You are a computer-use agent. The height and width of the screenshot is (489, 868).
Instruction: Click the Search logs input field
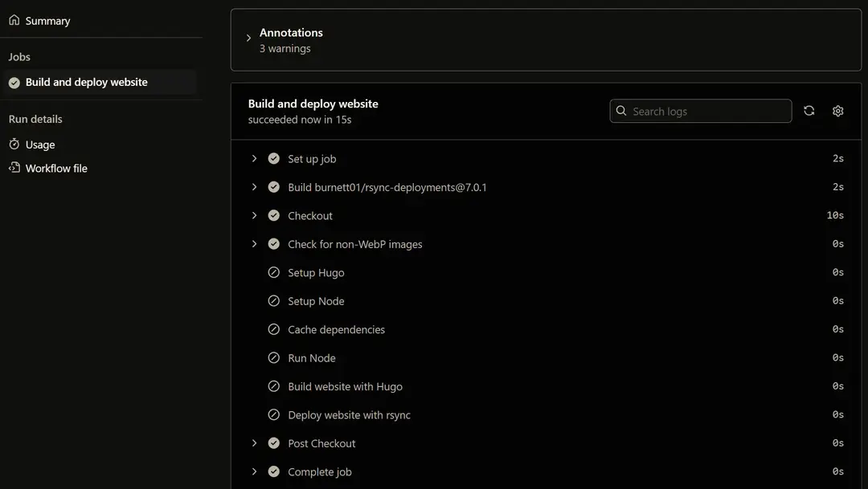point(707,112)
